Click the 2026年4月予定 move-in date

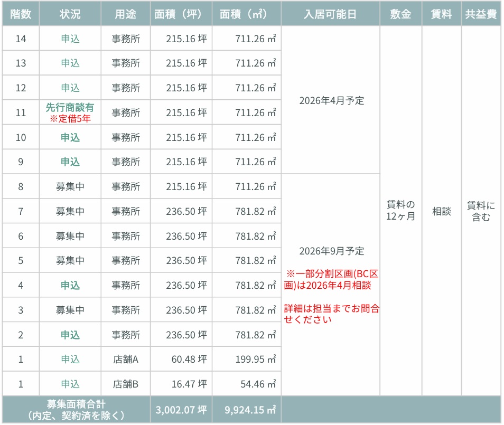(x=331, y=100)
